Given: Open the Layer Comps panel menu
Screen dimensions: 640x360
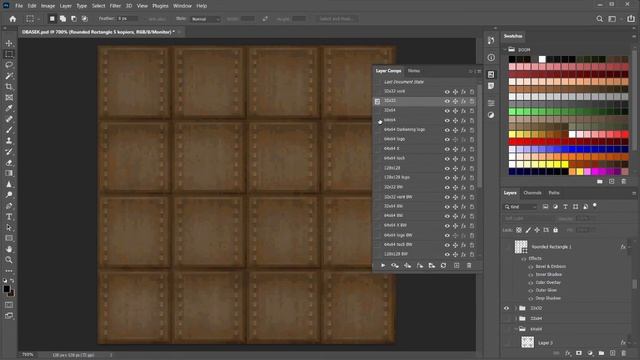Looking at the screenshot, I should click(479, 71).
